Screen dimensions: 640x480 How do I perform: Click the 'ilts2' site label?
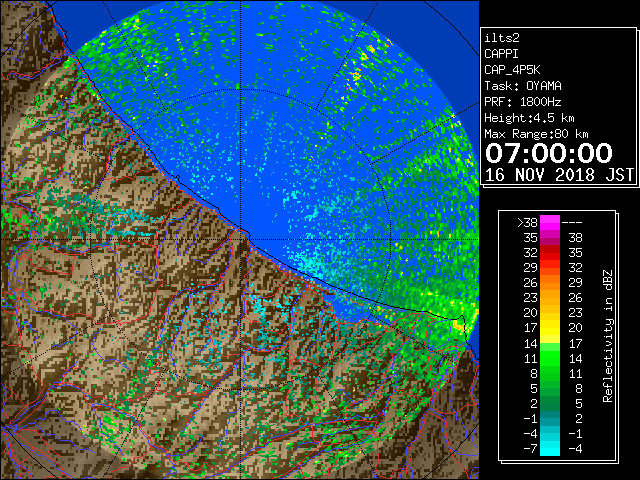[502, 38]
